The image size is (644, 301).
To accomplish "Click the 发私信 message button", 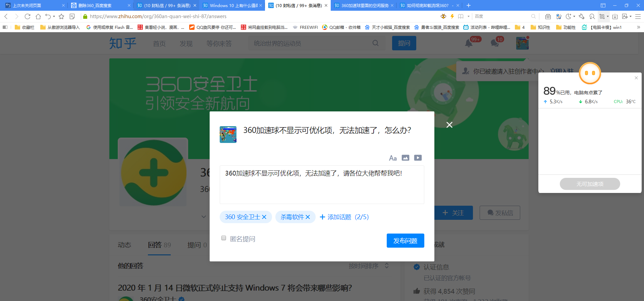I will 500,213.
